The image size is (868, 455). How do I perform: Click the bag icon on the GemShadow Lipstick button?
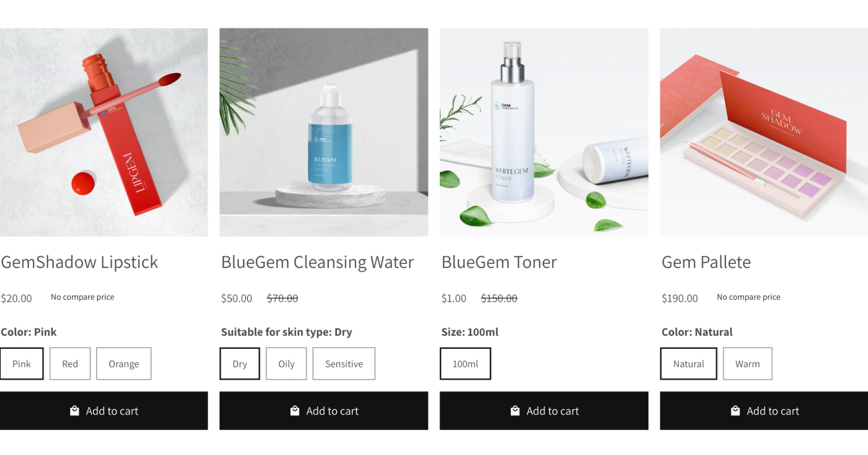[x=75, y=410]
